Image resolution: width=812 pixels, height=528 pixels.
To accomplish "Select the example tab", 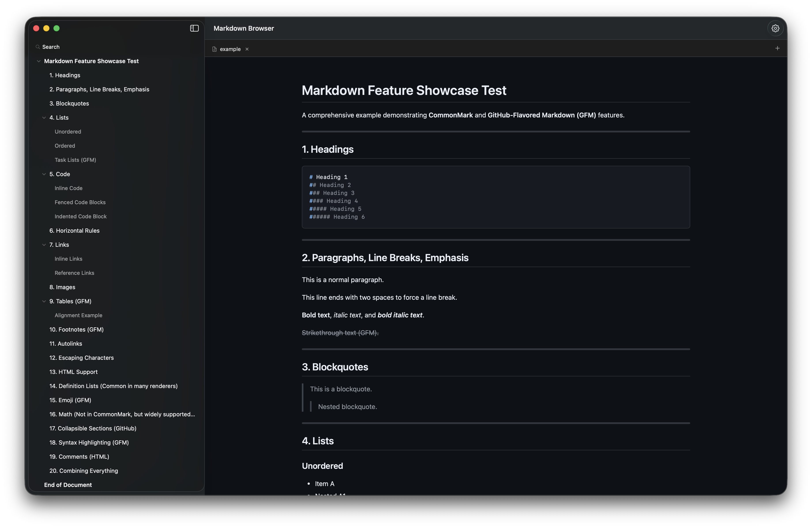I will 230,49.
